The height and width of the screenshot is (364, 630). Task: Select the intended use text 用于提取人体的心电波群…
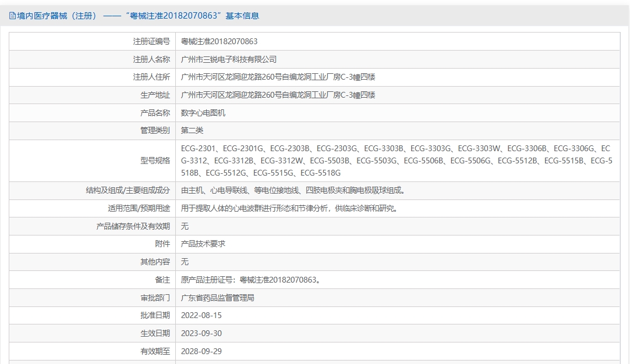291,208
